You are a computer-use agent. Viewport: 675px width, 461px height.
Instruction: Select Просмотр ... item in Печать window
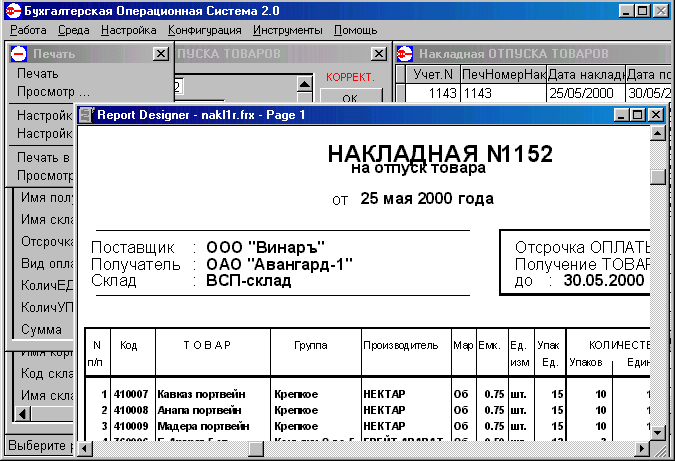pyautogui.click(x=53, y=92)
